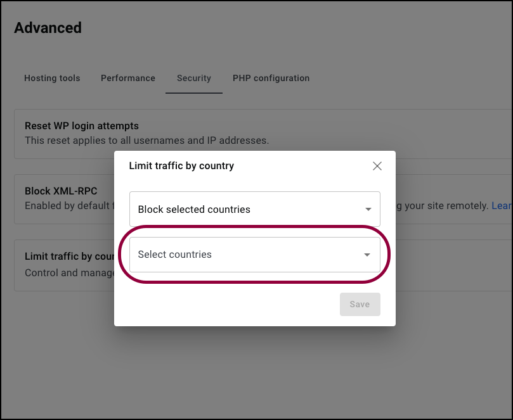Image resolution: width=513 pixels, height=420 pixels.
Task: Open the PHP configuration tab
Action: point(271,78)
